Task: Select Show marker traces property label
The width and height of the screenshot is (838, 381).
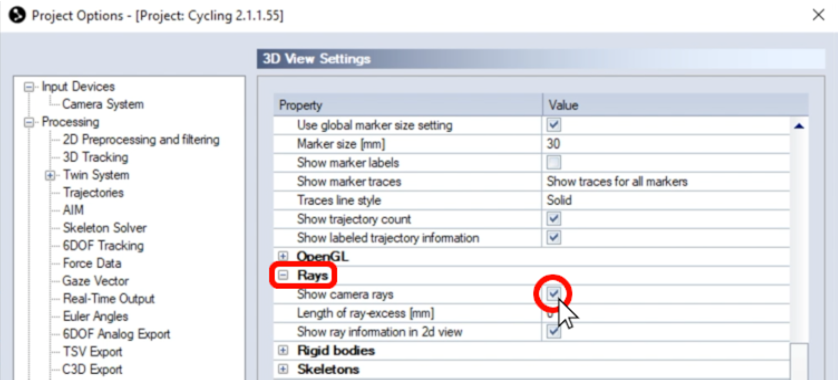Action: [349, 182]
